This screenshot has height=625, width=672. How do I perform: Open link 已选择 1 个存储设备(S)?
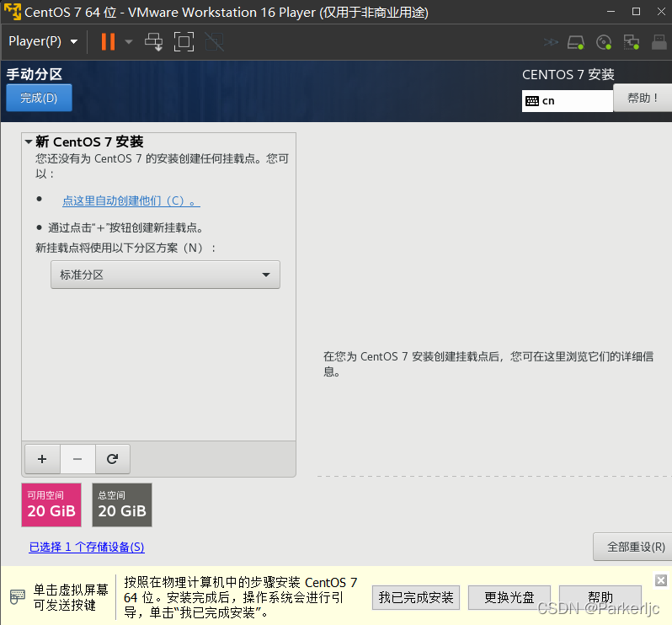pos(87,547)
